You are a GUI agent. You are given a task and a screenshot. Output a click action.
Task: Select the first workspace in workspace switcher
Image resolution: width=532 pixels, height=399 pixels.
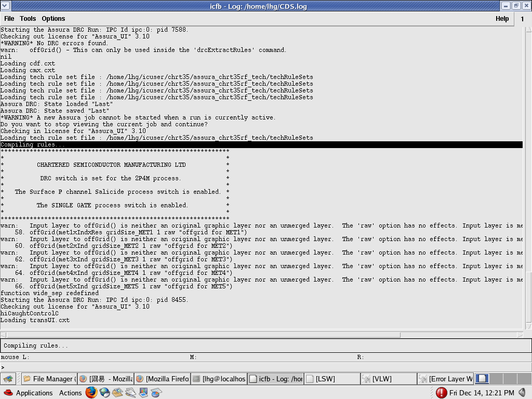click(x=482, y=379)
